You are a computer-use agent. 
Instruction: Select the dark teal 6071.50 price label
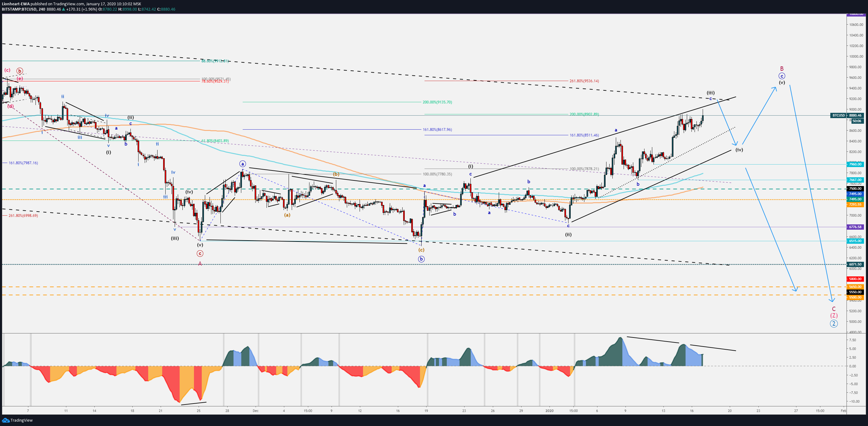coord(855,265)
